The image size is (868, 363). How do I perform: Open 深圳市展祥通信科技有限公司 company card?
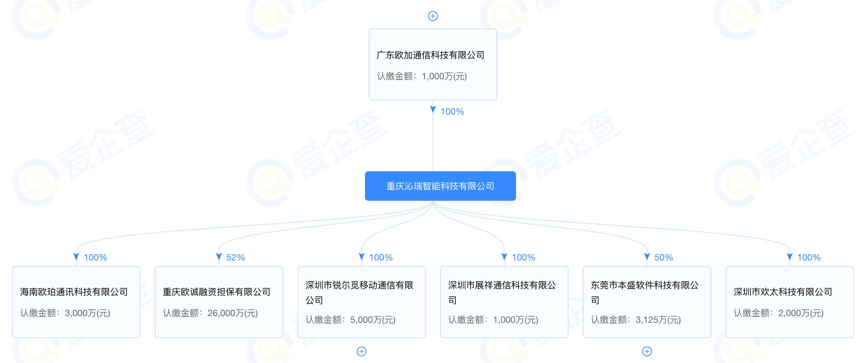tap(504, 302)
